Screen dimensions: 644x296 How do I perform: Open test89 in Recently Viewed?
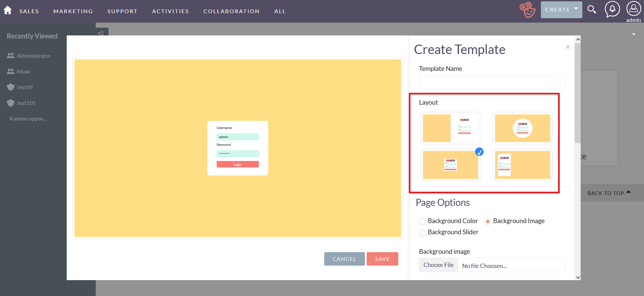coord(25,87)
